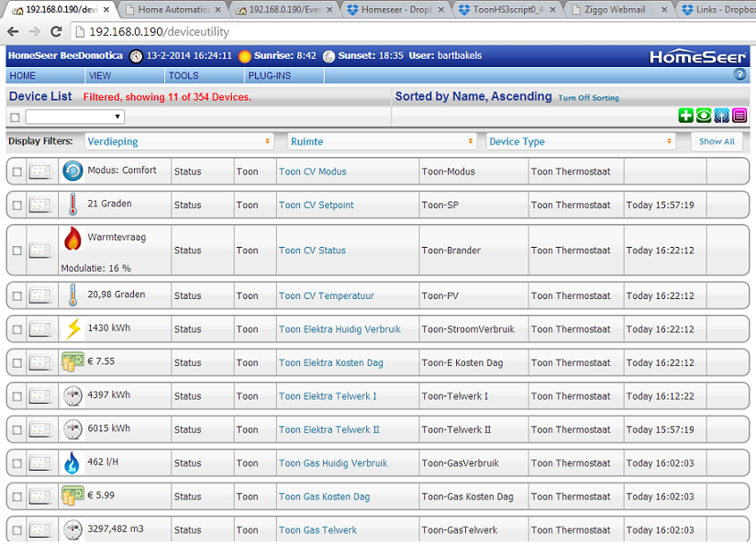Screen dimensions: 756x546
Task: Check the Toon Elektra Huidig Verbruik row checkbox
Action: tap(17, 329)
